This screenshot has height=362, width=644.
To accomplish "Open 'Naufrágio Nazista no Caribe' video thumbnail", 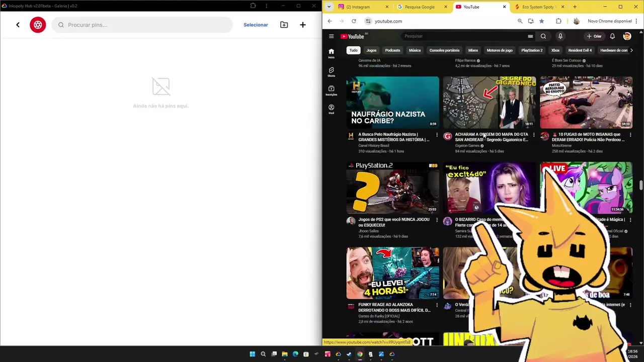I will pyautogui.click(x=392, y=102).
